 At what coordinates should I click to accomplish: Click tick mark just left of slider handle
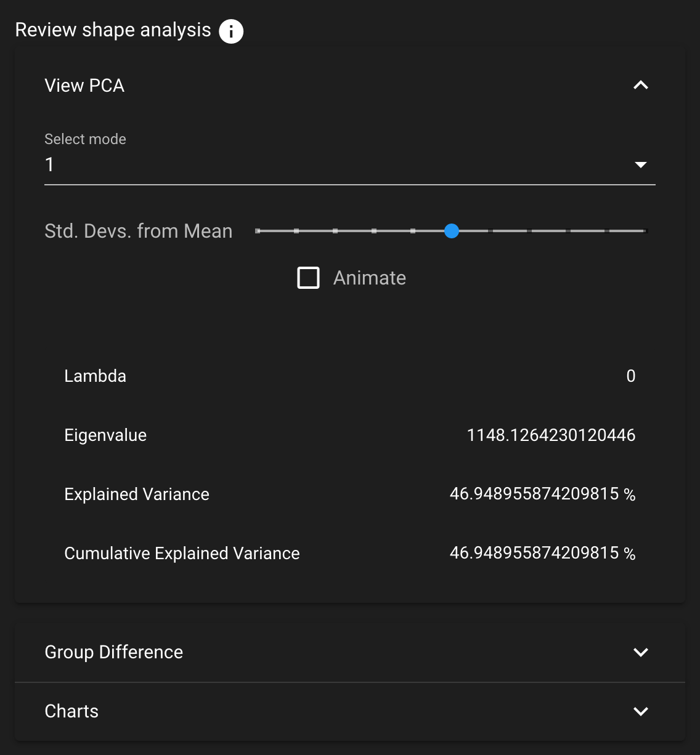[x=413, y=231]
